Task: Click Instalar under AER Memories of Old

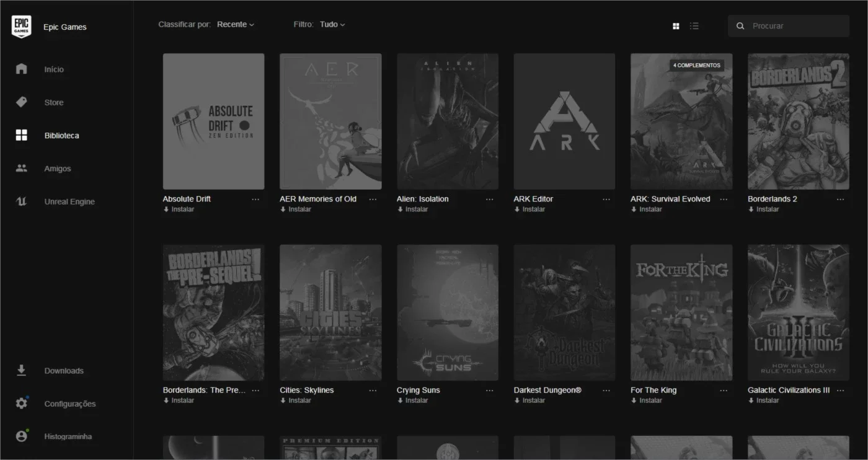Action: [x=296, y=210]
